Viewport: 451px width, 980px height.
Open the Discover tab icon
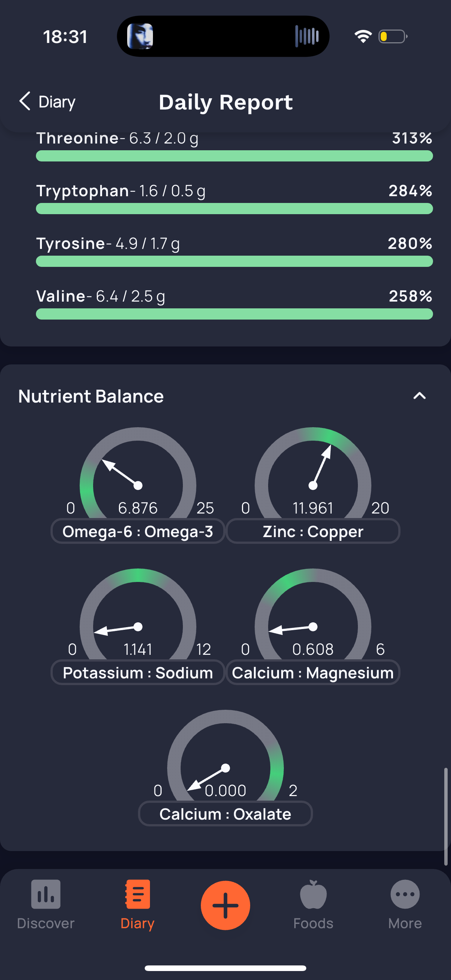pos(46,894)
